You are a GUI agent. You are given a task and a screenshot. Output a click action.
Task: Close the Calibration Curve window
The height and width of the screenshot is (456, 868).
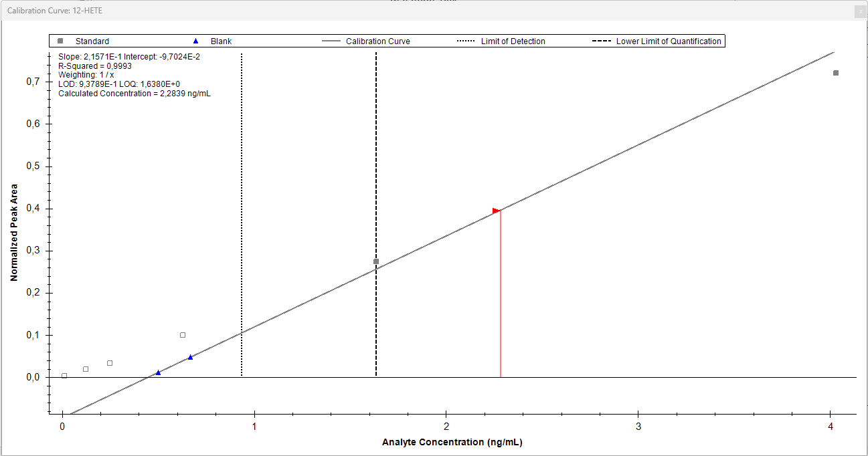pos(859,11)
